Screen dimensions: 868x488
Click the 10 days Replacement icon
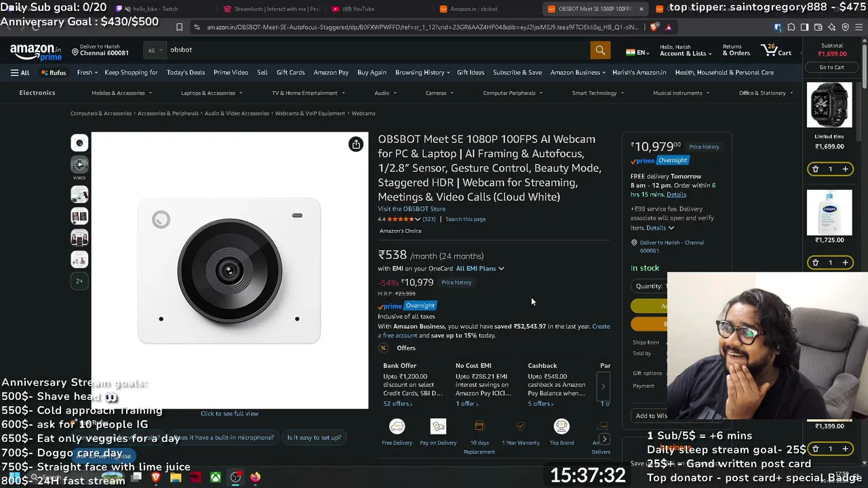(479, 426)
